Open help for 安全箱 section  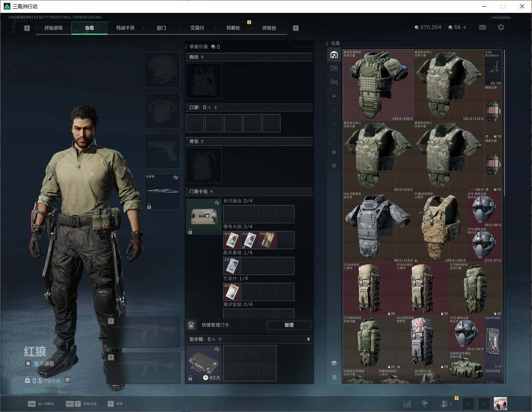(220, 339)
